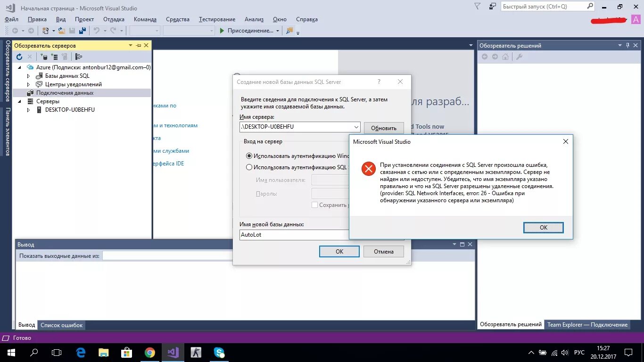Image resolution: width=644 pixels, height=362 pixels.
Task: Click the last icon in Server Explorer toolbar
Action: click(x=79, y=57)
